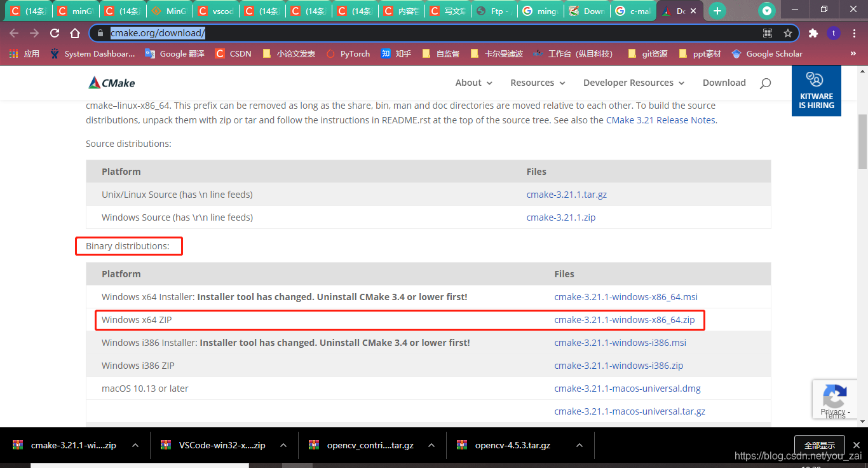Bookmark this page with the star icon

pos(788,33)
